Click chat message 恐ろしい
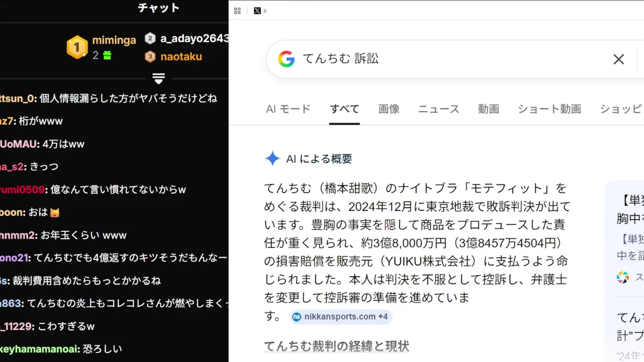The width and height of the screenshot is (644, 362). (x=102, y=349)
